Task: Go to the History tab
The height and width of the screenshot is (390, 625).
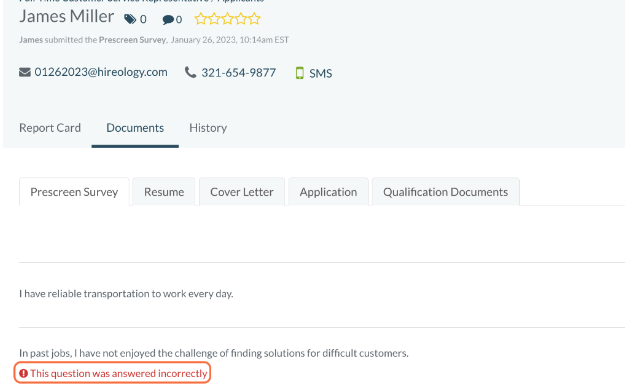Action: 208,128
